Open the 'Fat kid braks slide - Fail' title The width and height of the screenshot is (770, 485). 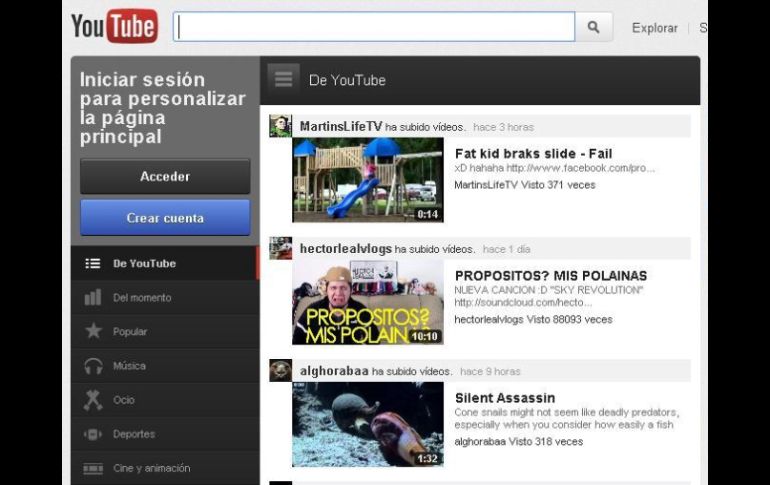(x=533, y=154)
